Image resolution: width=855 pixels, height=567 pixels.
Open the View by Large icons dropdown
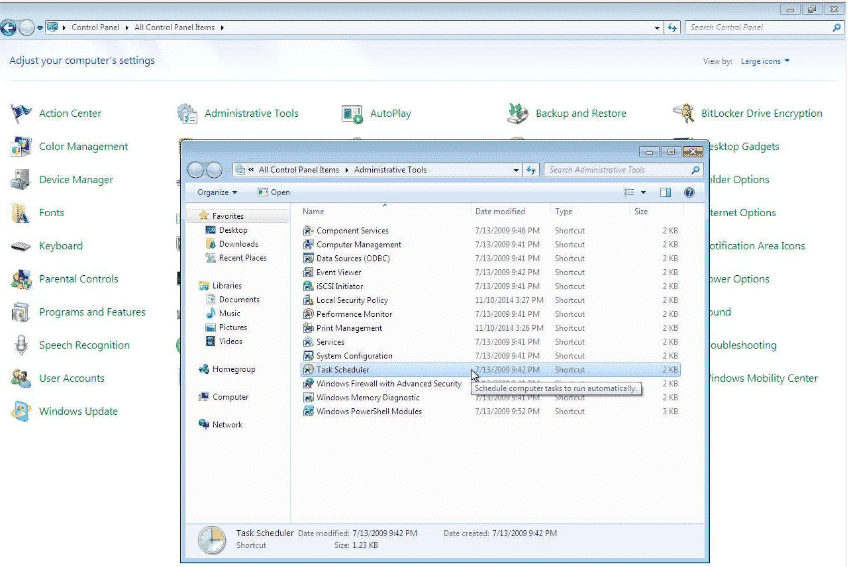(765, 62)
